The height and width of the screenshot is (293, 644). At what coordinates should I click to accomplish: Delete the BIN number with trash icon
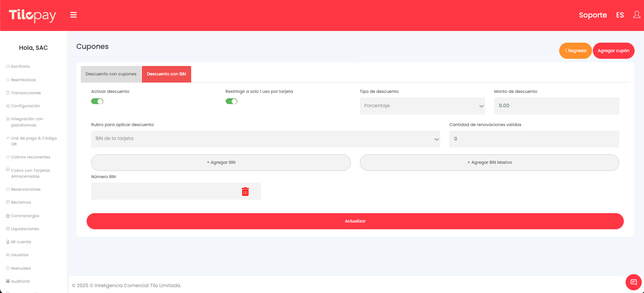click(245, 192)
